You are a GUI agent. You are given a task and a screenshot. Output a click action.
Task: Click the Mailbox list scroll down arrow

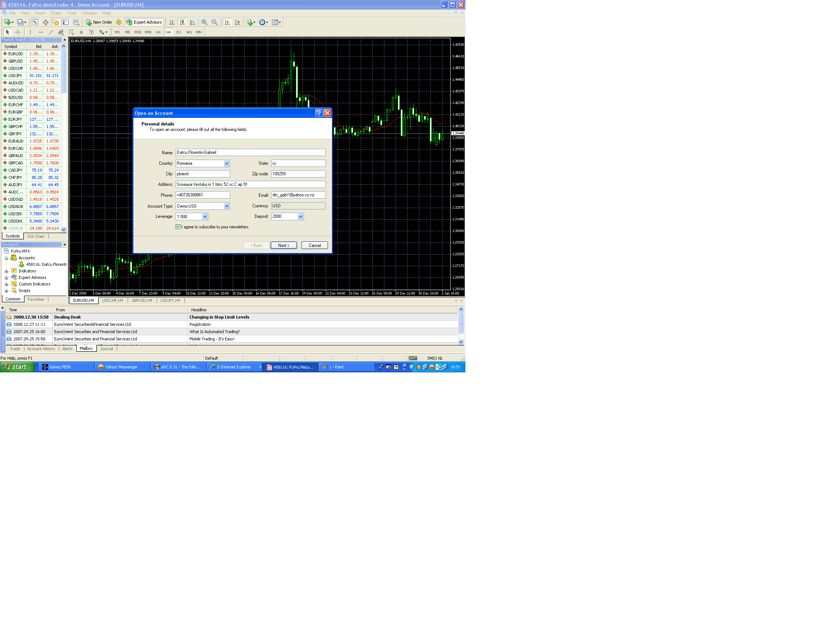pos(461,342)
